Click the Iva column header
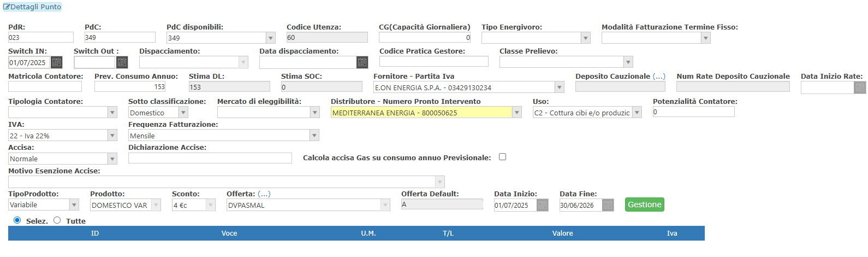This screenshot has width=868, height=257. coord(672,233)
